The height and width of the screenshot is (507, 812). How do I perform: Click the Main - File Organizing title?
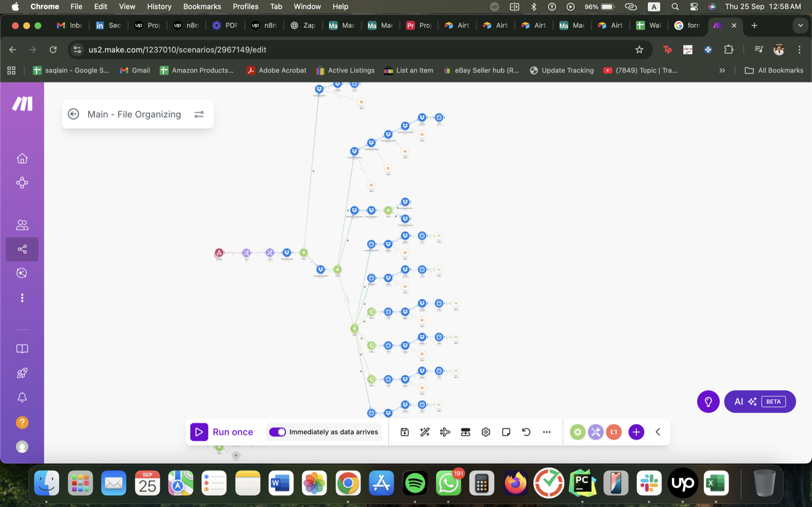134,114
